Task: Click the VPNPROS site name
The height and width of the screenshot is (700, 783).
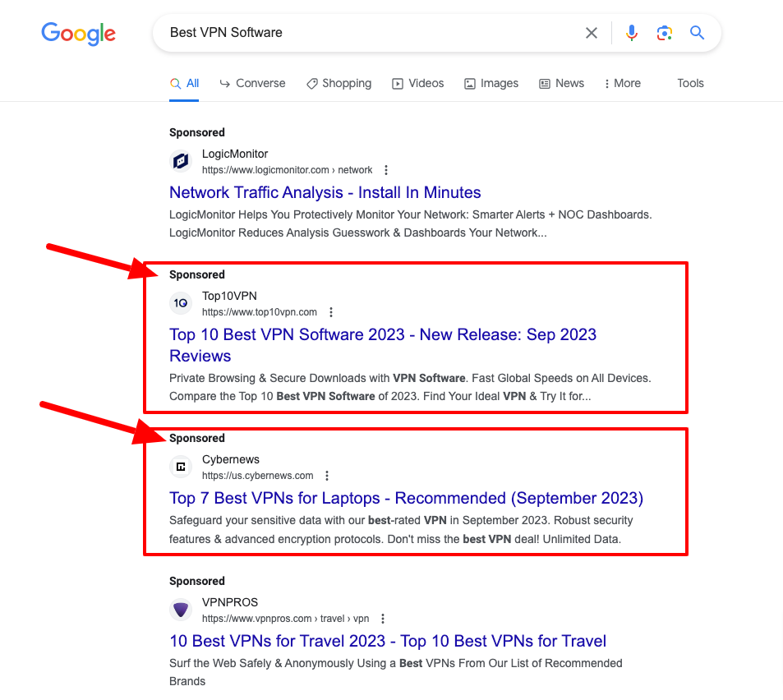Action: coord(230,602)
